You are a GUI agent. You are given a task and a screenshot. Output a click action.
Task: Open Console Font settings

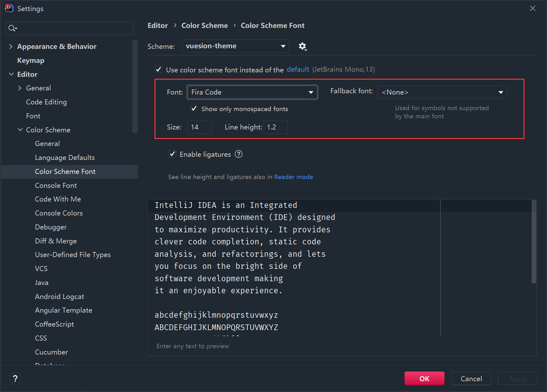[x=56, y=185]
